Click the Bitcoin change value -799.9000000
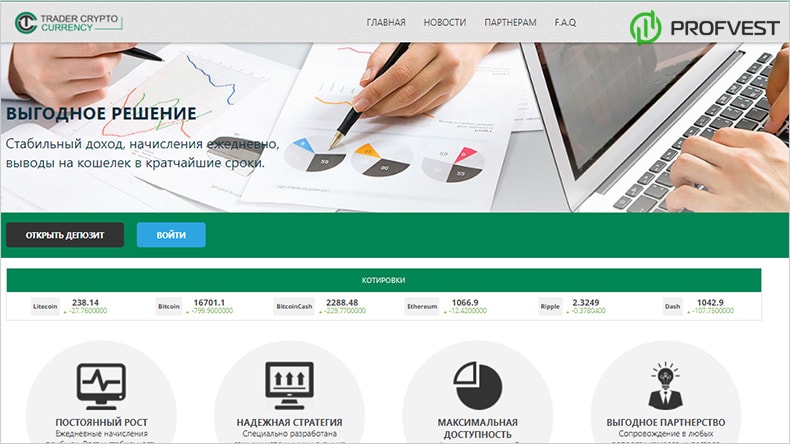 [212, 311]
